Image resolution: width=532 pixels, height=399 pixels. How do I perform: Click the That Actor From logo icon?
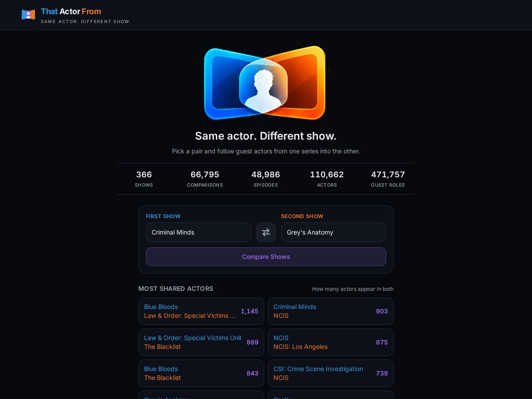[28, 15]
